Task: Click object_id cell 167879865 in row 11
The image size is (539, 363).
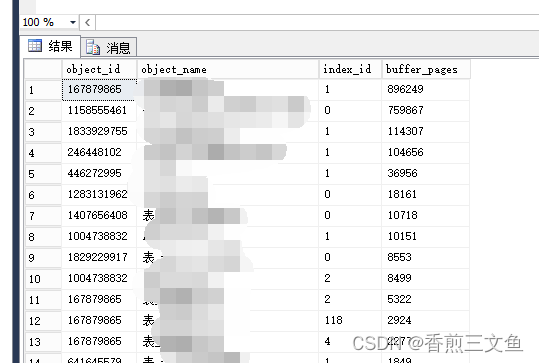Action: tap(99, 299)
